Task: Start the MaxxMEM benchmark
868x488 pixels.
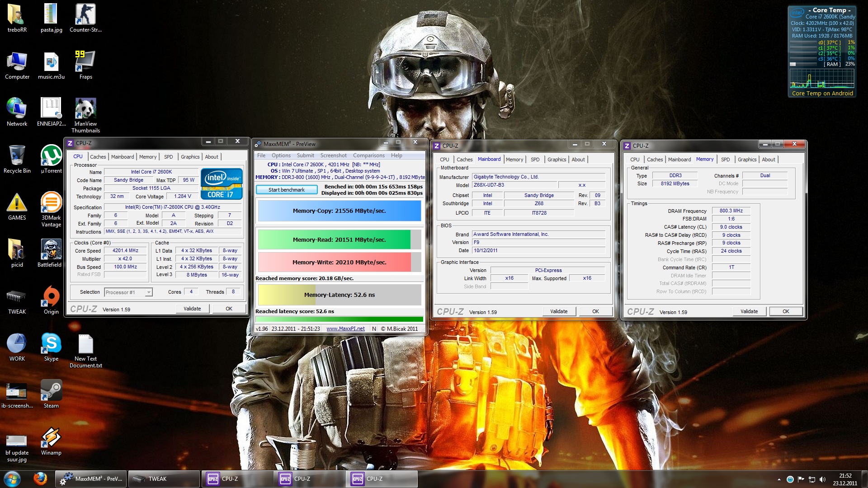Action: [287, 190]
